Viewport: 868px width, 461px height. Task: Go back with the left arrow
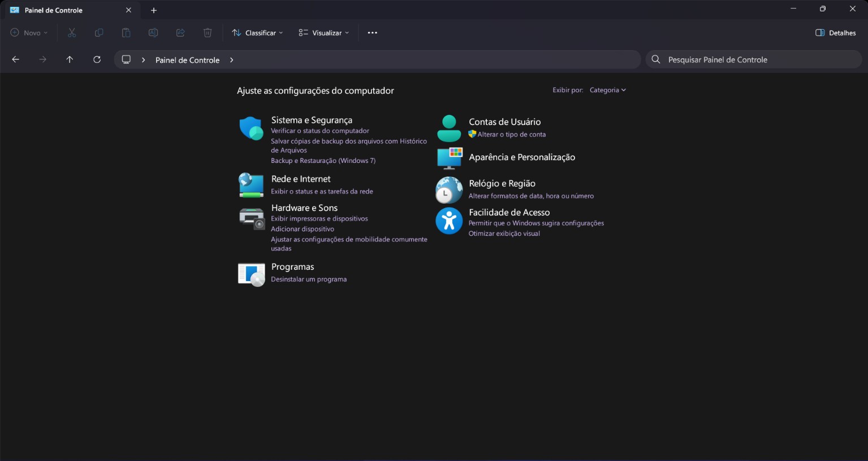coord(15,59)
